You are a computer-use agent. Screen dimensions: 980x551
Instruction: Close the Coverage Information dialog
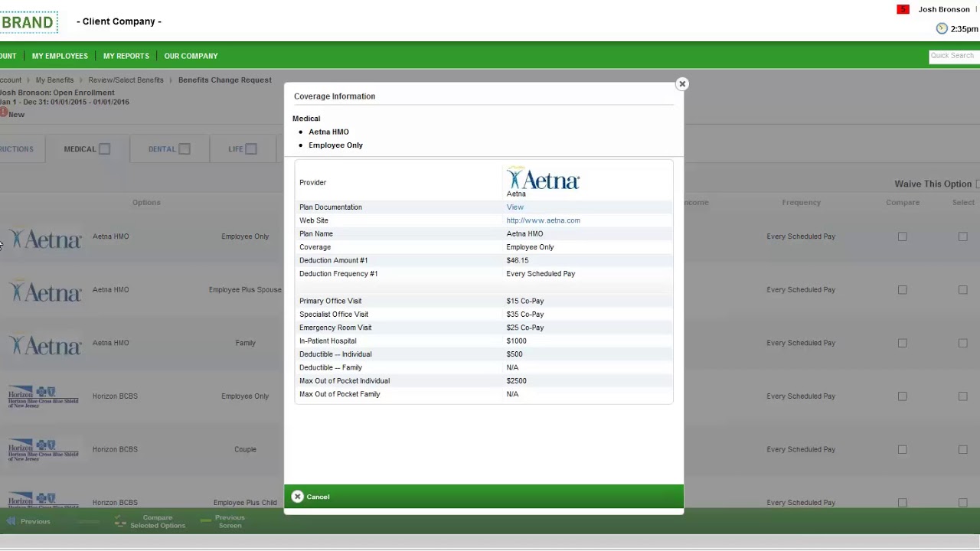682,84
